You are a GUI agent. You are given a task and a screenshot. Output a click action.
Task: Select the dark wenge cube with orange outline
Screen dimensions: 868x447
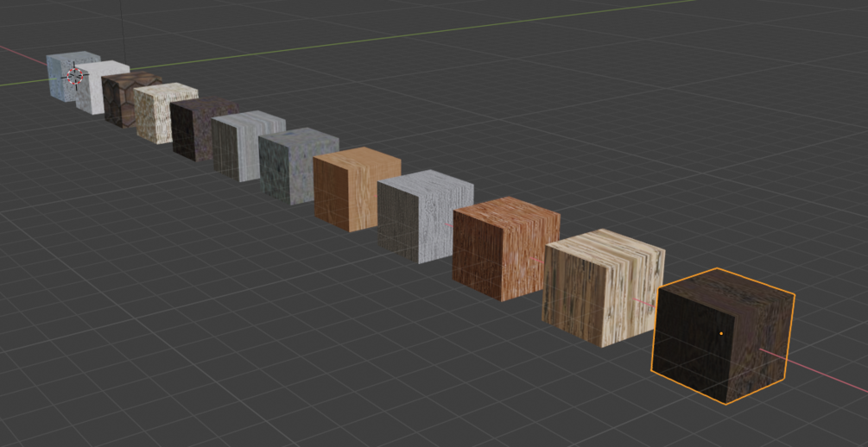point(722,336)
